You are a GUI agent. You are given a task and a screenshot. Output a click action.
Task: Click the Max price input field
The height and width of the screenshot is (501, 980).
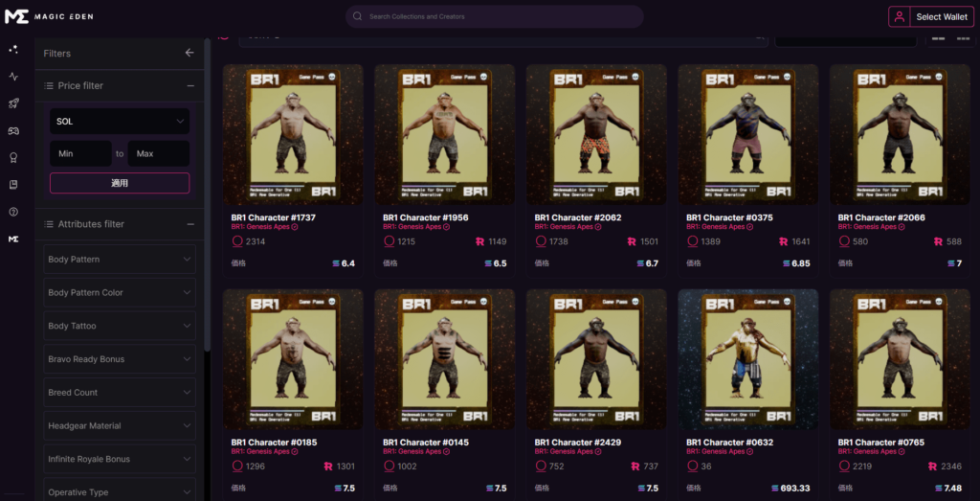(159, 153)
